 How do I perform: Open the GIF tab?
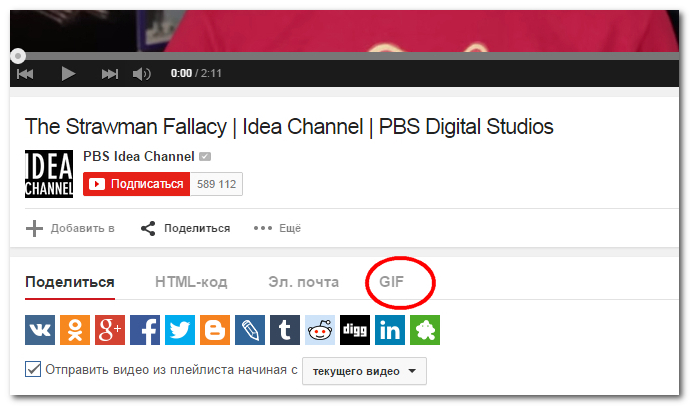391,282
